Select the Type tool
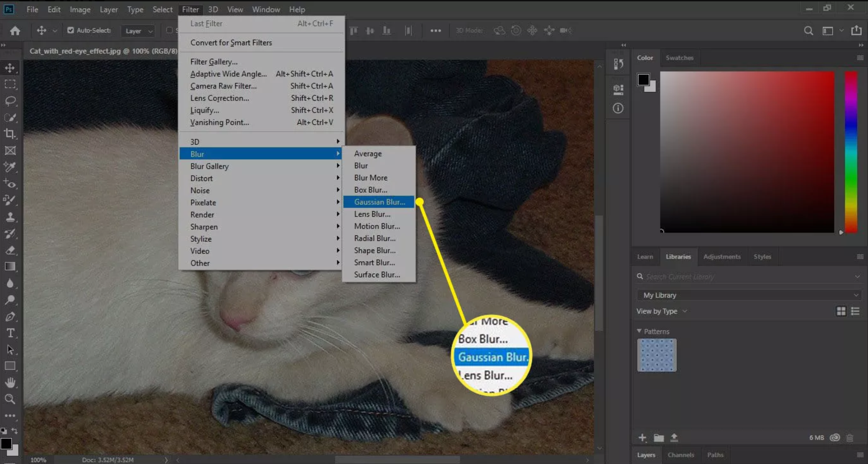Screen dimensions: 868x464 [x=10, y=333]
